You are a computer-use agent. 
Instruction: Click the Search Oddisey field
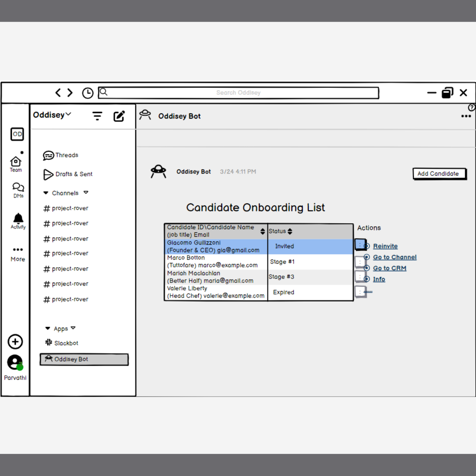click(238, 93)
